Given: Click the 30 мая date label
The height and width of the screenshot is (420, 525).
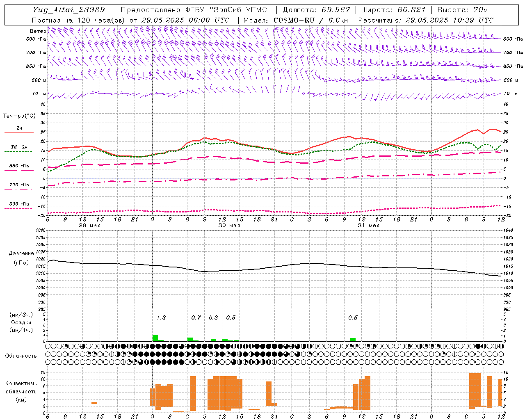Looking at the screenshot, I should 229,226.
